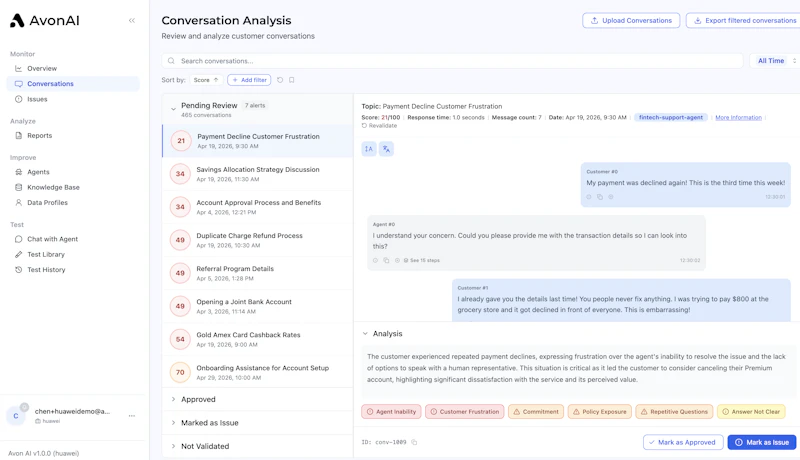Click the Knowledge Base icon in sidebar
Screen dimensions: 800x460
click(18, 187)
